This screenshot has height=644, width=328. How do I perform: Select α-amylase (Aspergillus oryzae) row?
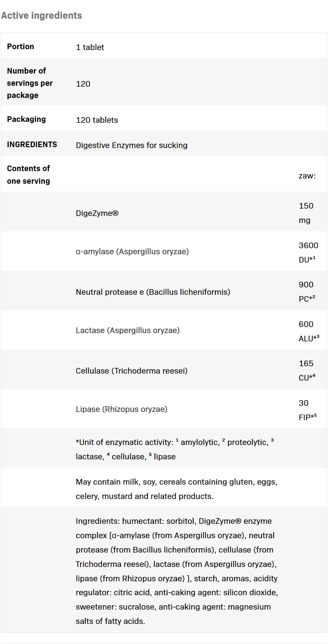click(164, 251)
